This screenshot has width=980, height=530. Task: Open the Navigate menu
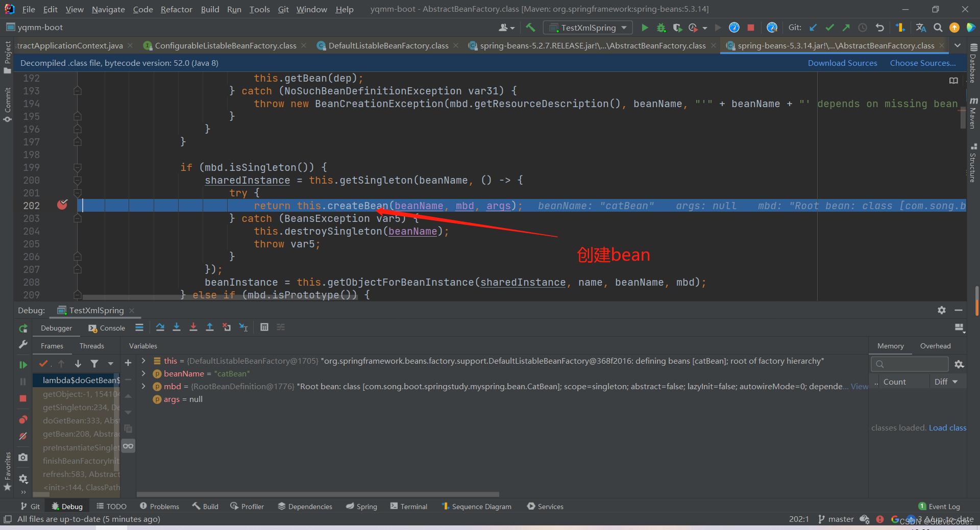pyautogui.click(x=108, y=9)
